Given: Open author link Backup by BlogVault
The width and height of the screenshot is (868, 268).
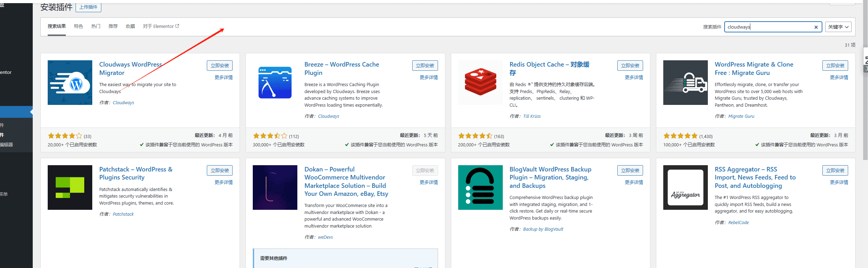Looking at the screenshot, I should pos(543,229).
